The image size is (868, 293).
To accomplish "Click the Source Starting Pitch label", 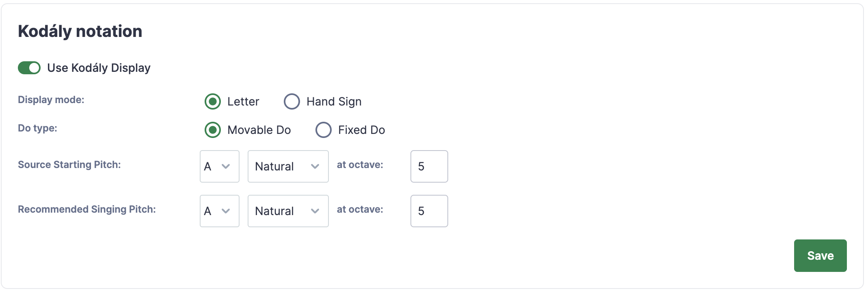I will pyautogui.click(x=69, y=165).
